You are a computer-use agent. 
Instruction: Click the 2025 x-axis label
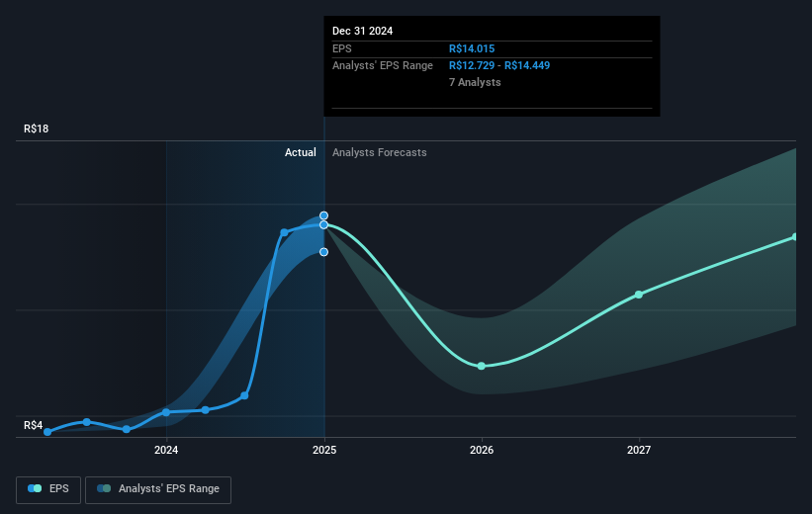pos(324,450)
